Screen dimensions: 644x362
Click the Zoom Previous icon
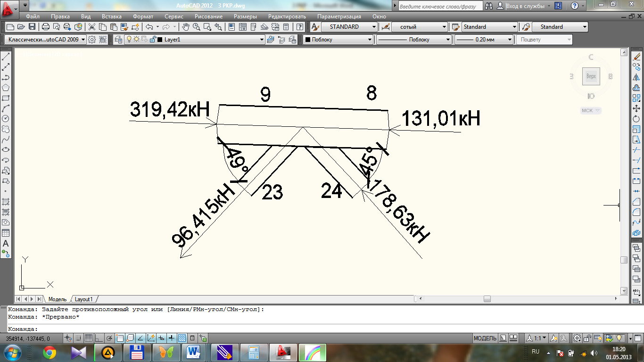click(x=219, y=27)
